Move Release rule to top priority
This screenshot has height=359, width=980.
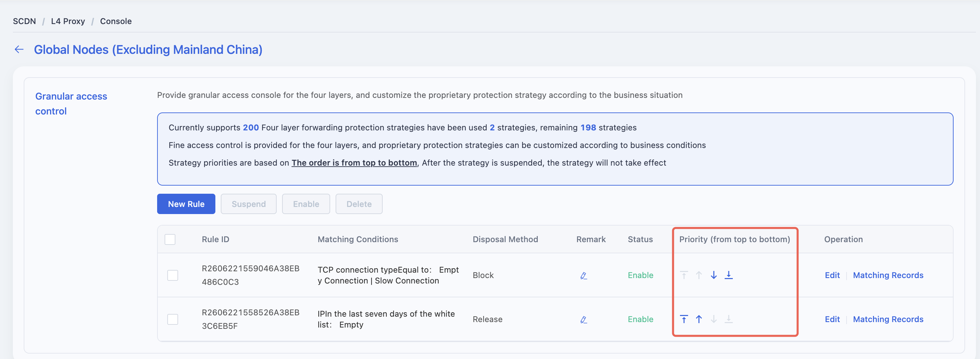pyautogui.click(x=684, y=319)
